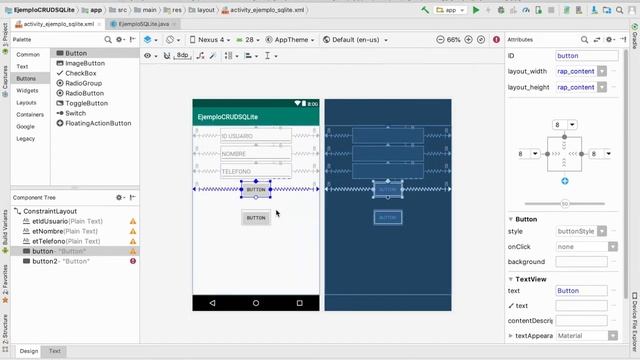
Task: Select the Layouts palette category
Action: (26, 102)
